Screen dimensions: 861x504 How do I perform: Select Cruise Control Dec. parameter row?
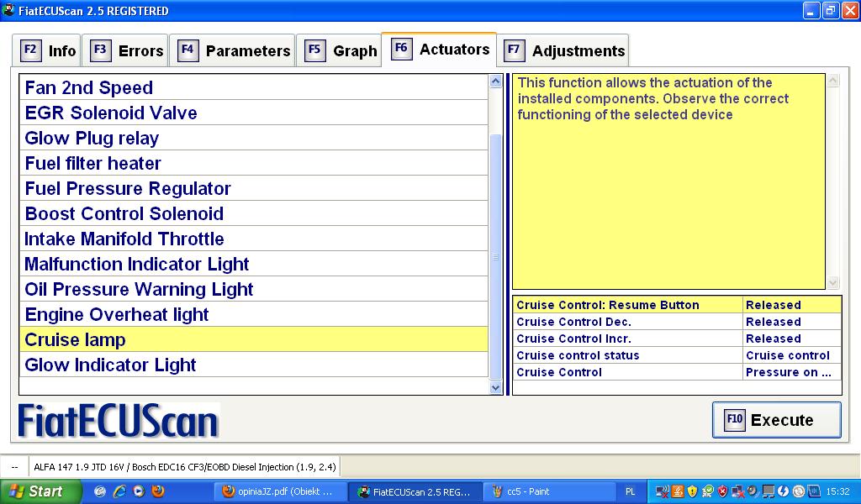(x=677, y=322)
